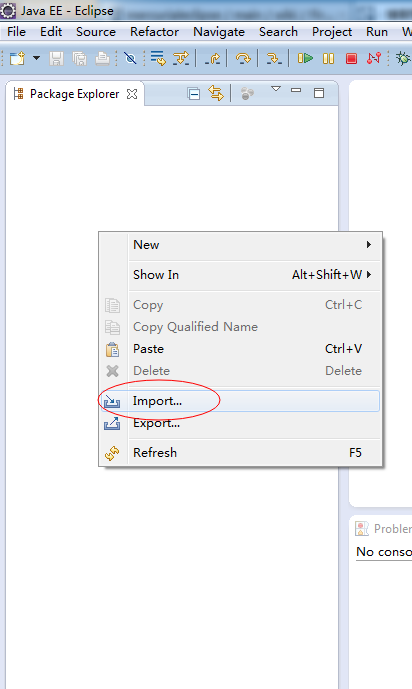This screenshot has height=689, width=412.
Task: Expand the New submenu in context menu
Action: click(240, 245)
